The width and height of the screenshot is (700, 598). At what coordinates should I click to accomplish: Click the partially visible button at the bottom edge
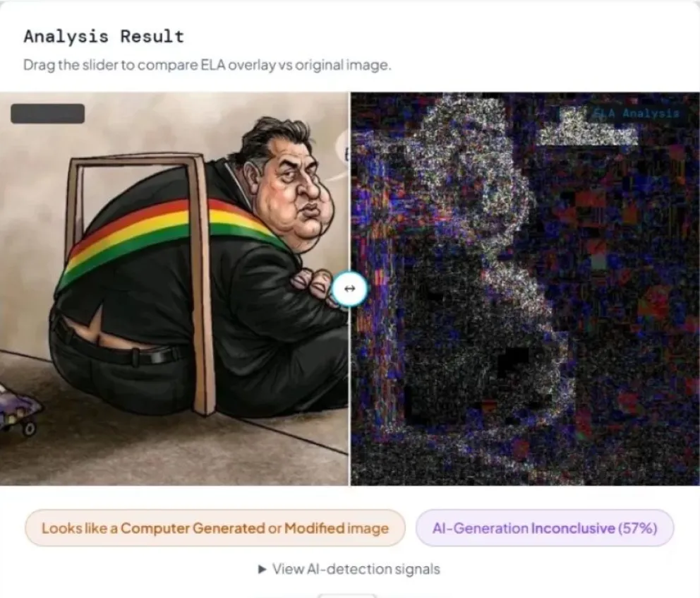coord(347,596)
